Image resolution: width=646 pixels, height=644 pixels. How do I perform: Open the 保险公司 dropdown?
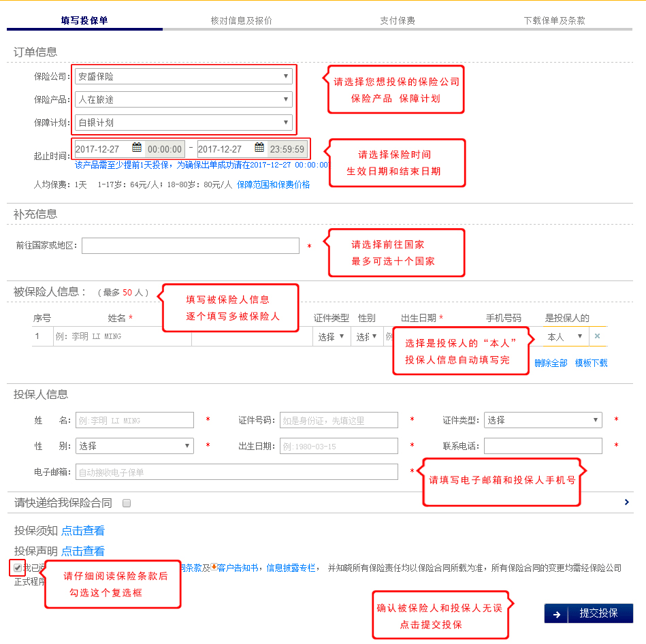pos(183,76)
